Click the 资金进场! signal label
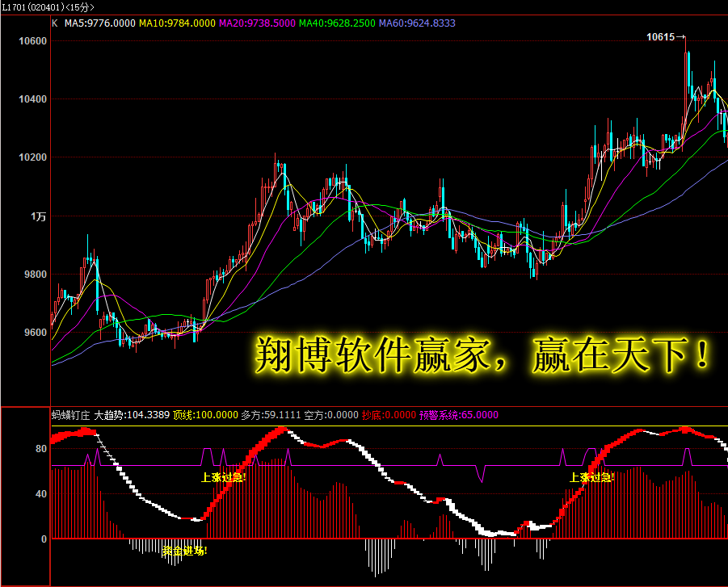 coord(185,551)
